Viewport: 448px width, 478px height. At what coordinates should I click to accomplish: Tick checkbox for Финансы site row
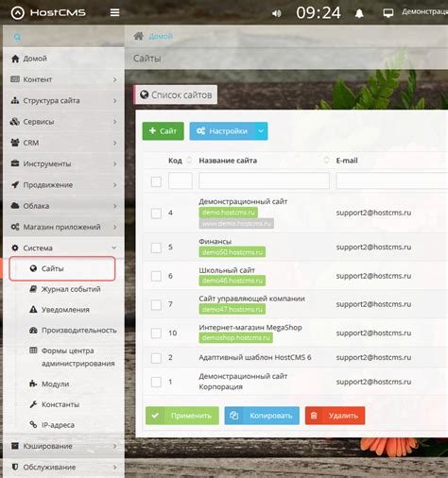156,248
